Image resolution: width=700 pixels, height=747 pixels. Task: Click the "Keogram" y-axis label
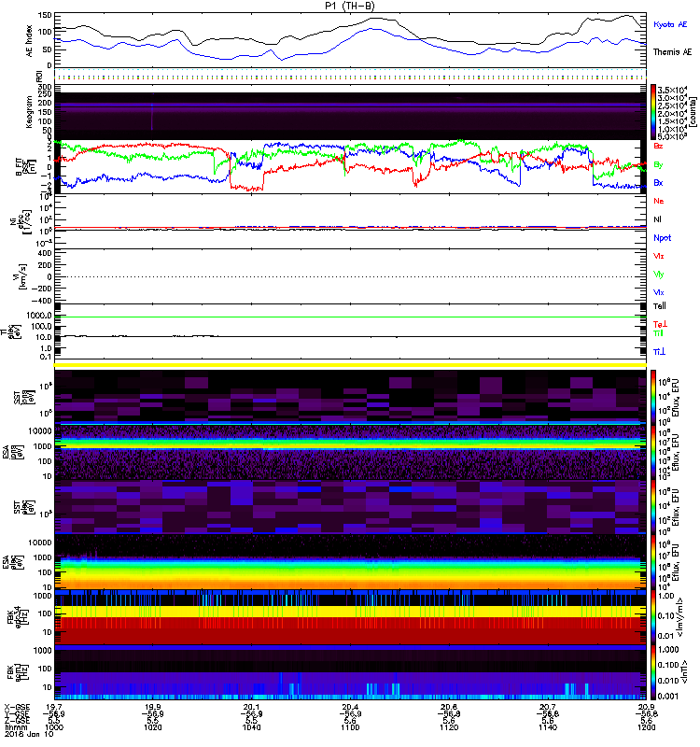click(29, 112)
